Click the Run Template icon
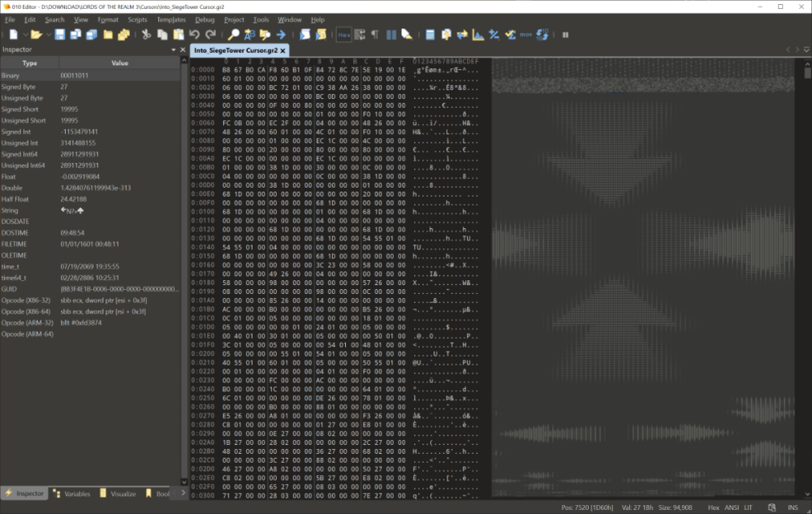This screenshot has width=812, height=514. (321, 35)
